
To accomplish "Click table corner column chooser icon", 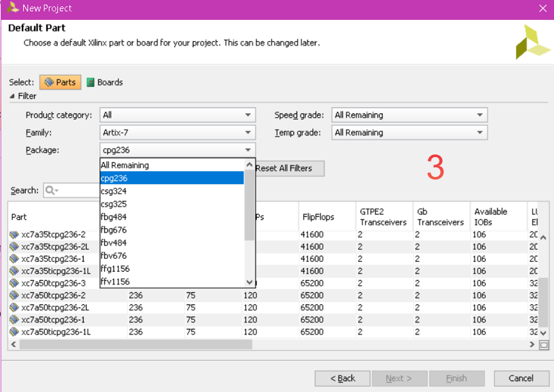I will click(x=544, y=345).
